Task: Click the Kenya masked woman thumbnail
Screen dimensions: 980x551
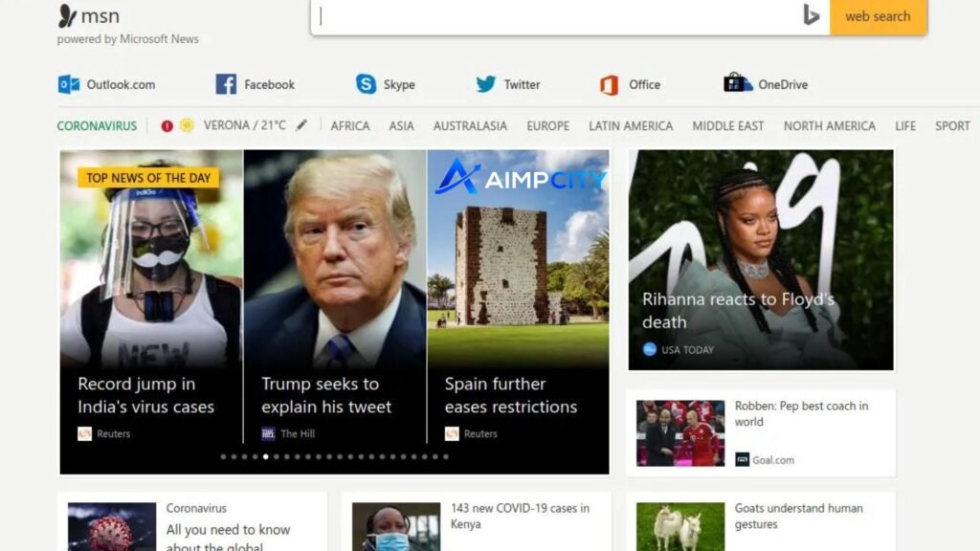Action: pyautogui.click(x=395, y=527)
